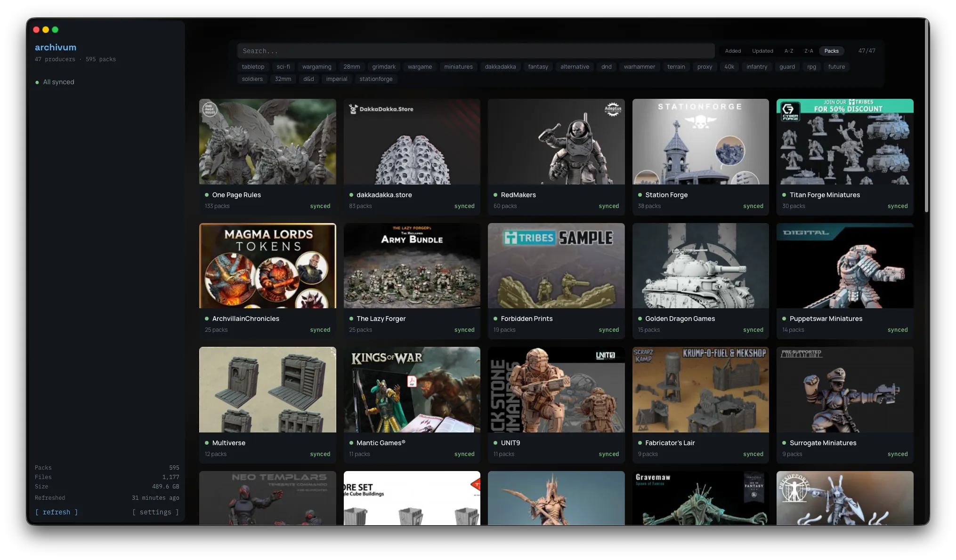Select the Magma Lords Tokens thumbnail
Viewport: 956px width, 560px height.
(267, 265)
